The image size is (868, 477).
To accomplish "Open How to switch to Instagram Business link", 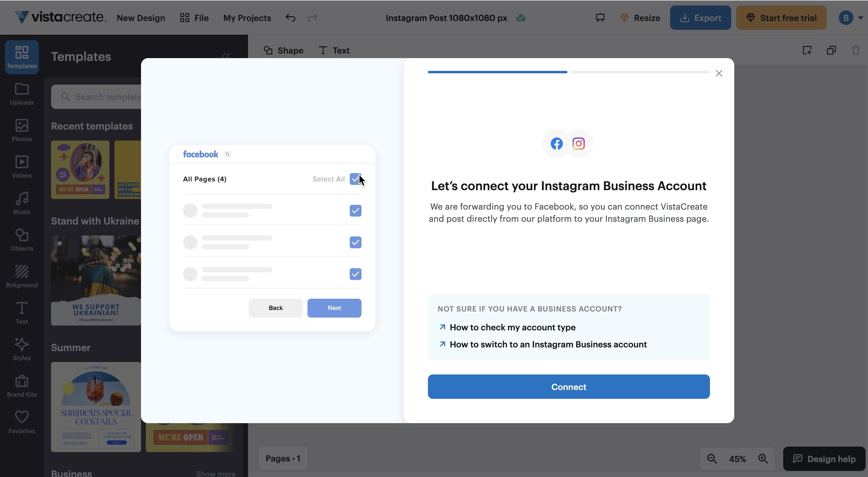I will click(543, 344).
